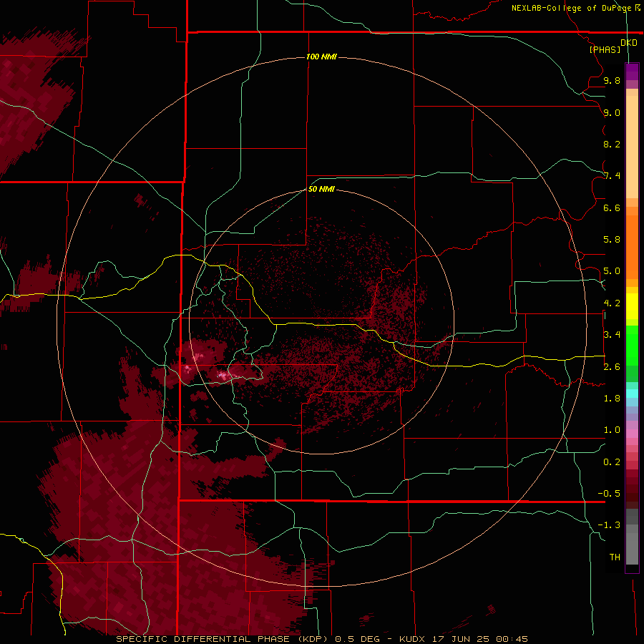Click the 8.2 legend value
The width and height of the screenshot is (644, 644).
point(612,144)
